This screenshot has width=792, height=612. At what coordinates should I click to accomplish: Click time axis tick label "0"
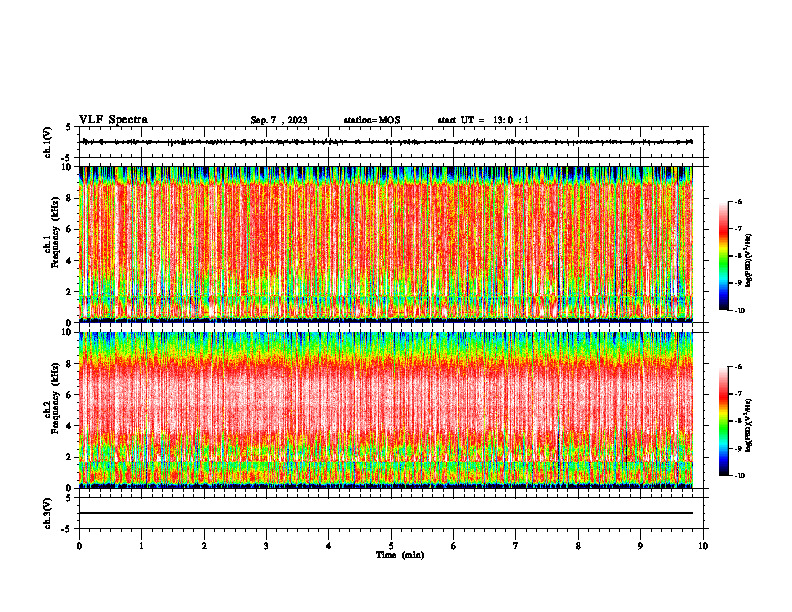79,546
